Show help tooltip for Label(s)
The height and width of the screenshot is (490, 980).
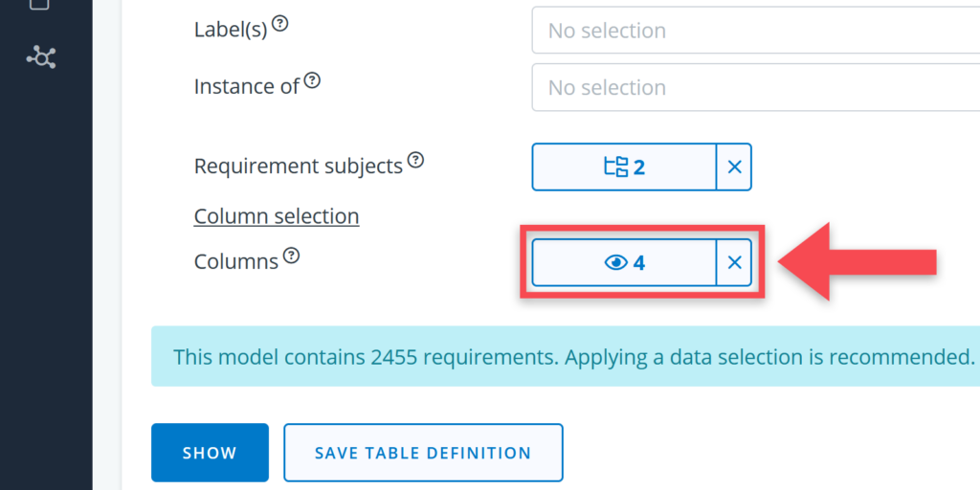(280, 25)
